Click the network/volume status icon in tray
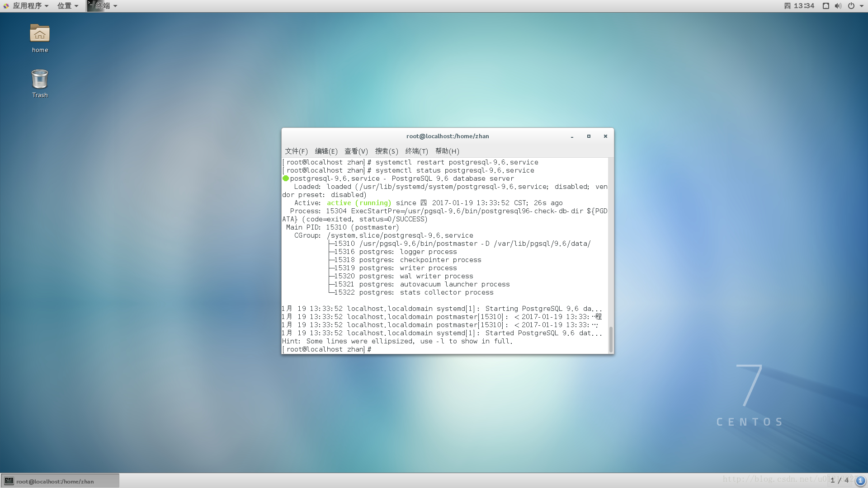Viewport: 868px width, 488px height. [838, 5]
